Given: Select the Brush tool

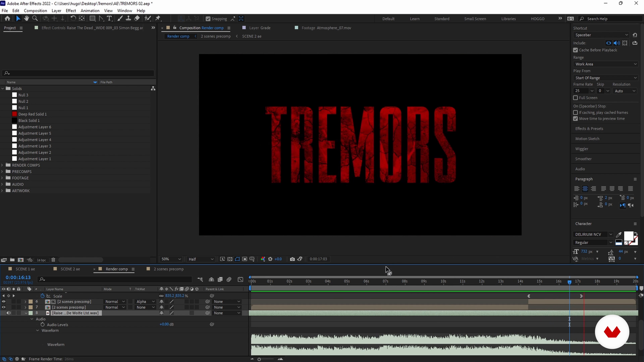Looking at the screenshot, I should click(120, 18).
